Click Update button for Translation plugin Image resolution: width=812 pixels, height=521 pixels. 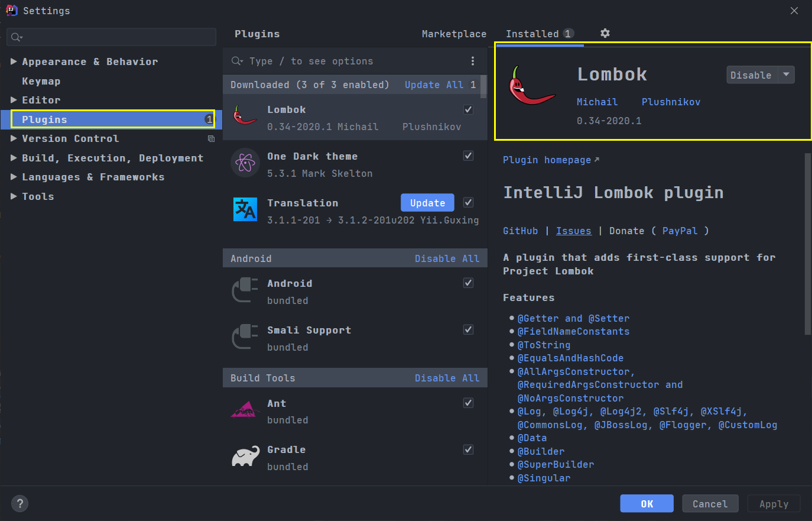point(427,203)
